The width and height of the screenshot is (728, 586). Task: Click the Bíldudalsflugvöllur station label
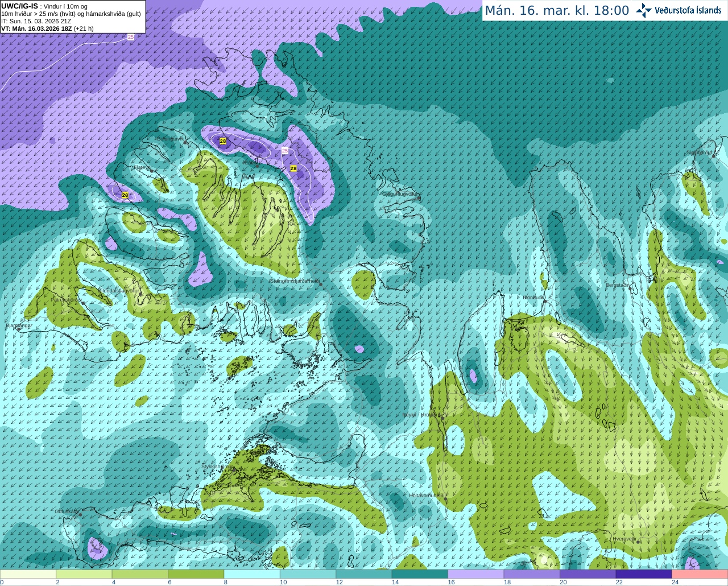(119, 290)
